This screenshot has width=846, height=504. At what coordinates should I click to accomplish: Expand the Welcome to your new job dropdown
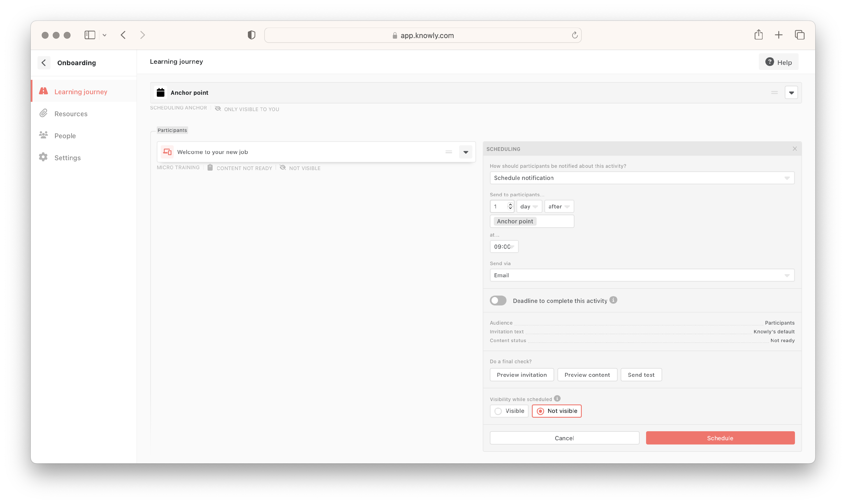click(x=466, y=152)
